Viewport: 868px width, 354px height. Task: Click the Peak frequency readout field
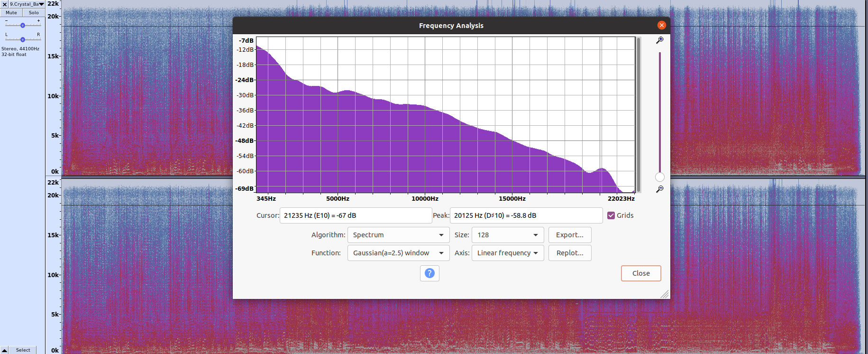(x=526, y=215)
